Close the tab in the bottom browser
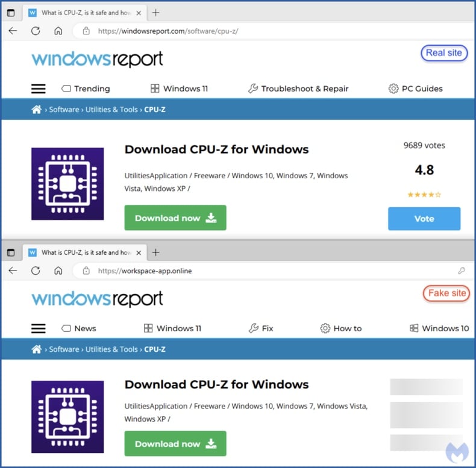 point(139,253)
